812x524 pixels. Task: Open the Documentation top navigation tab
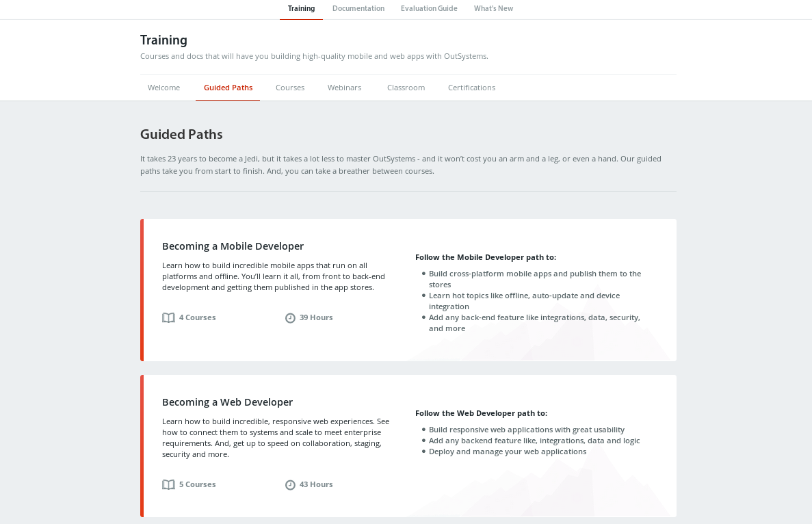click(358, 9)
